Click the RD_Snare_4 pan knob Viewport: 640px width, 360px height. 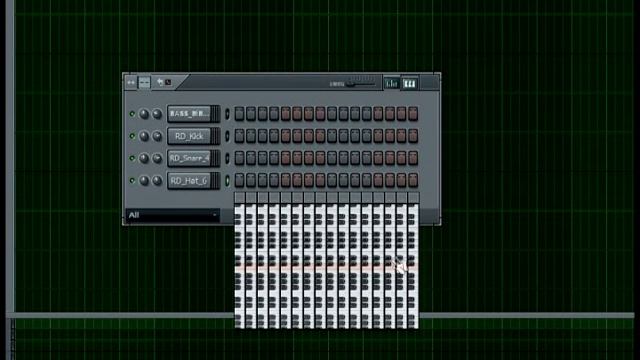pos(144,158)
